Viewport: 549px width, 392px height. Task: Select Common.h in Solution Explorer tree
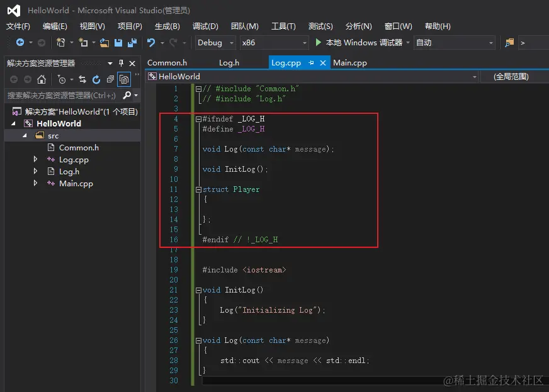pos(79,147)
